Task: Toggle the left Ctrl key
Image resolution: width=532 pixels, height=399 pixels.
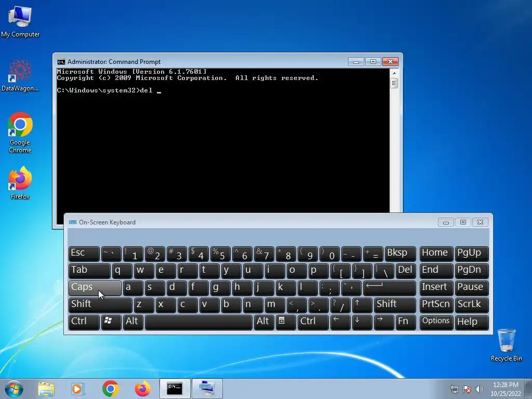Action: [84, 322]
